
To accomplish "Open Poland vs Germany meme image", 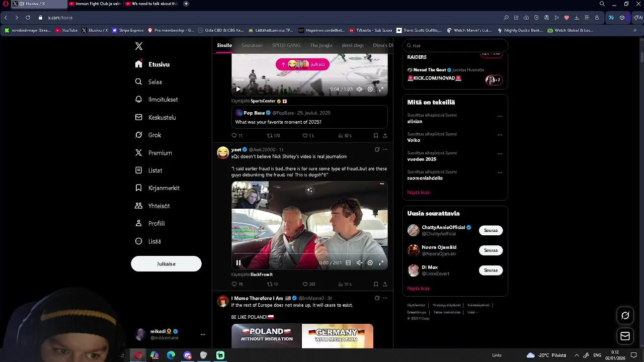I will point(302,336).
